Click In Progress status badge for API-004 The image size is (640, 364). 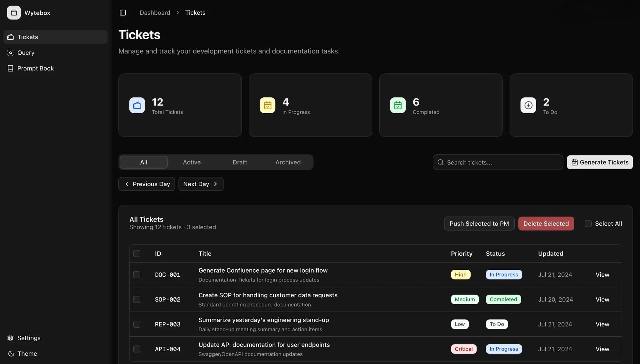tap(504, 349)
